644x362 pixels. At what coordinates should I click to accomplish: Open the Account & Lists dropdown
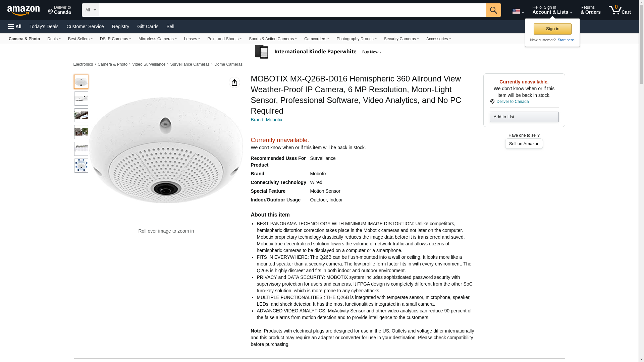[552, 10]
